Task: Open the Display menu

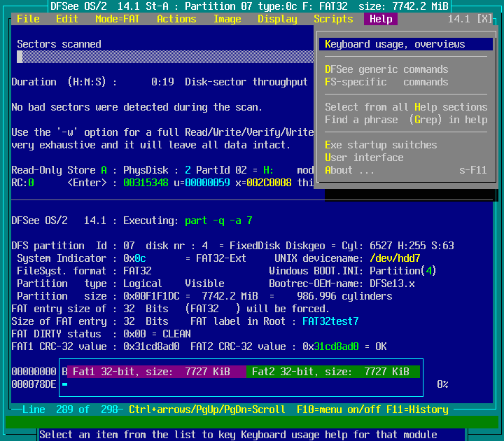Action: (277, 19)
